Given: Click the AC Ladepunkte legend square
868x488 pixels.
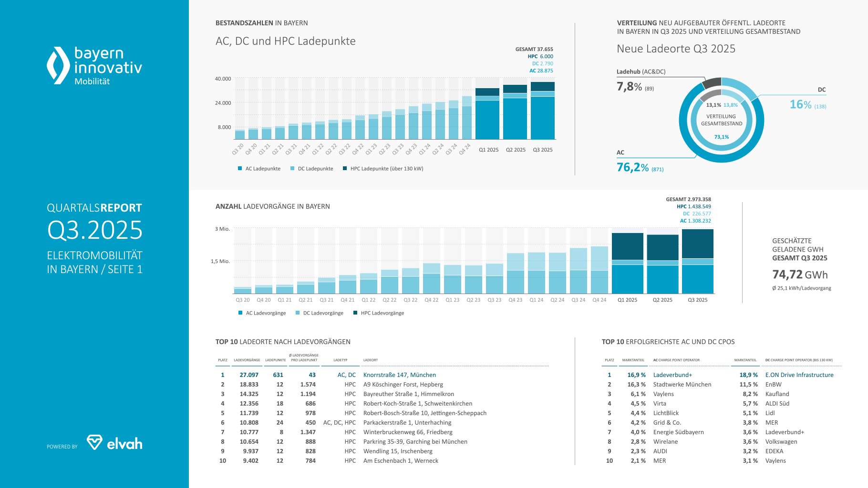Looking at the screenshot, I should pyautogui.click(x=240, y=168).
